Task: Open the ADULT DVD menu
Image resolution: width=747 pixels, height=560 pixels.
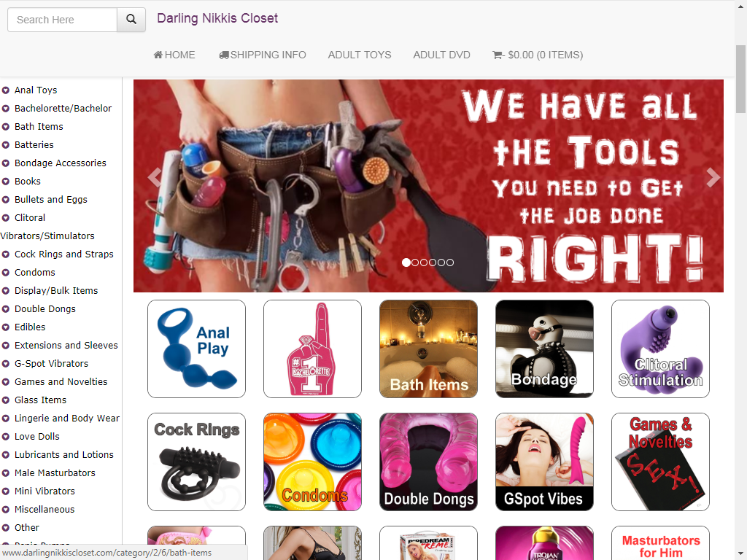Action: (441, 55)
